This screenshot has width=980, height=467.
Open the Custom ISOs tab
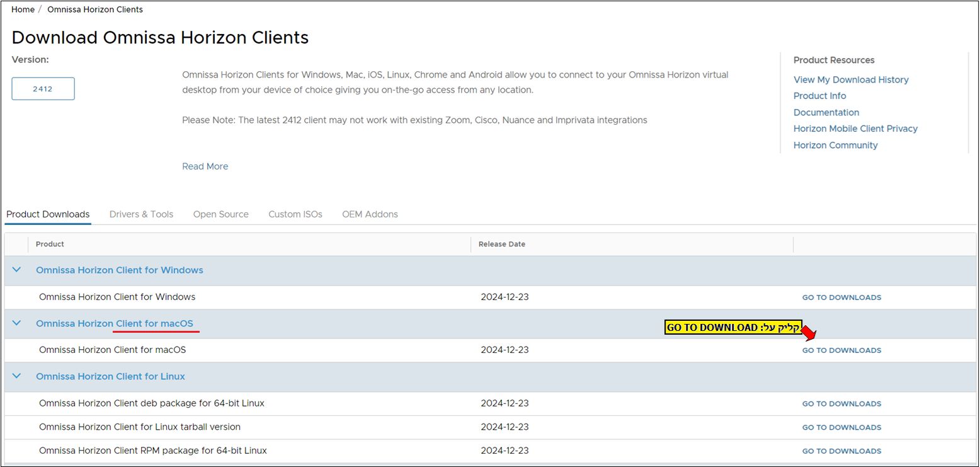pyautogui.click(x=295, y=214)
